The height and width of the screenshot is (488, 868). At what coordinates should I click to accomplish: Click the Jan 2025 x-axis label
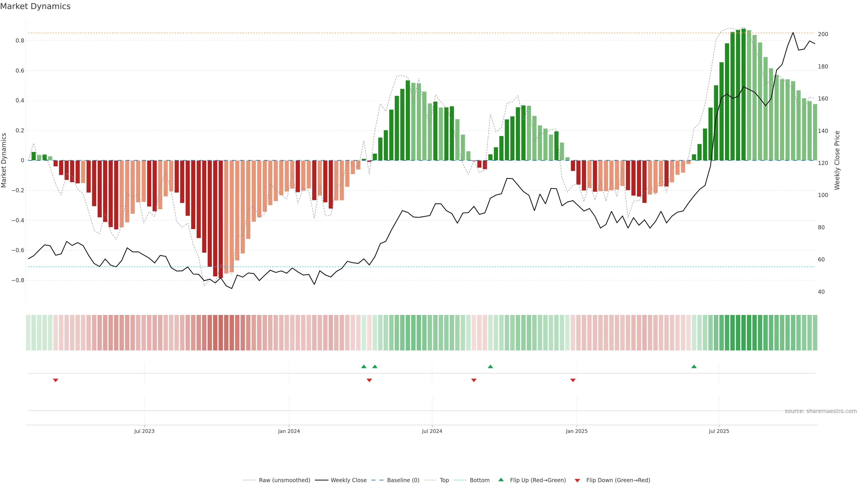(577, 431)
